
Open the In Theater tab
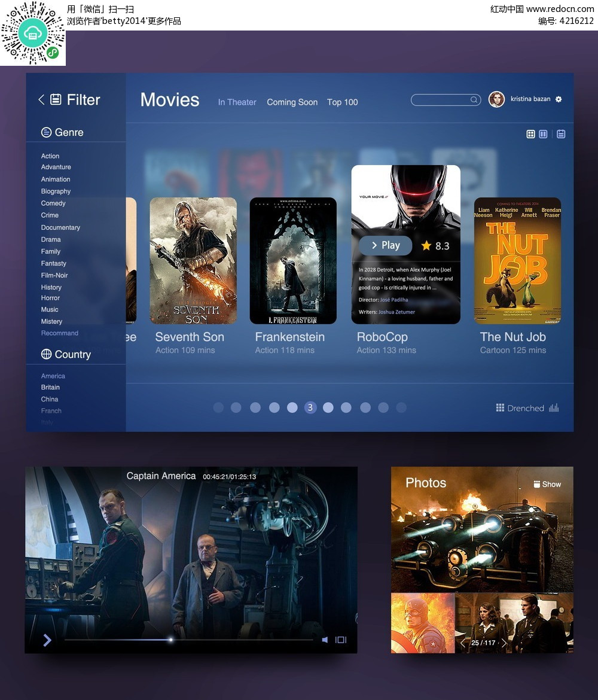pyautogui.click(x=237, y=102)
